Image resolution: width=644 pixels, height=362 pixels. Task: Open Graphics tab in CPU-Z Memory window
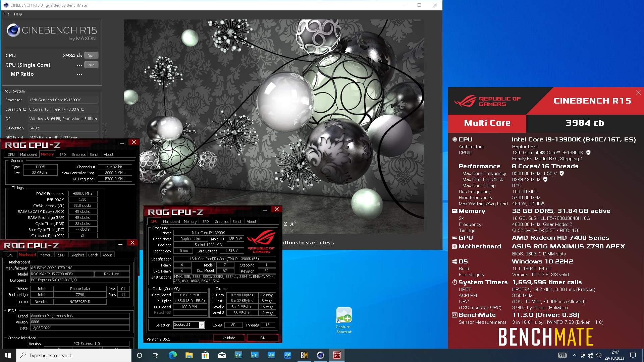[79, 155]
